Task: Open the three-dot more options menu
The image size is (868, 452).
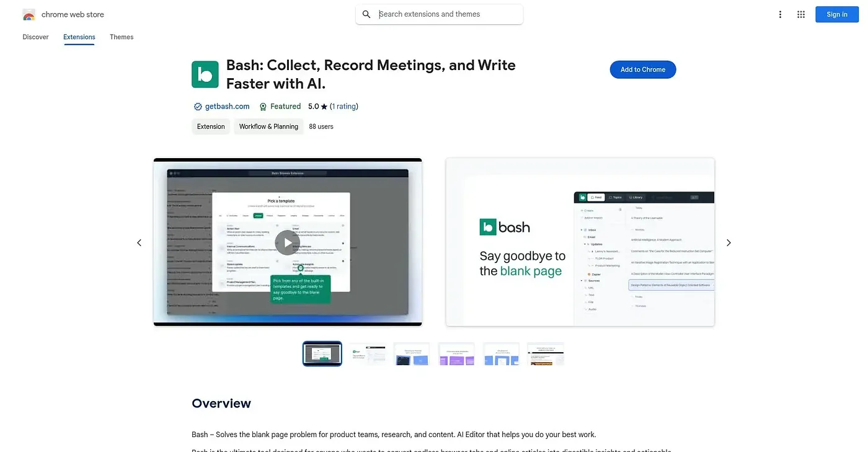Action: click(780, 14)
